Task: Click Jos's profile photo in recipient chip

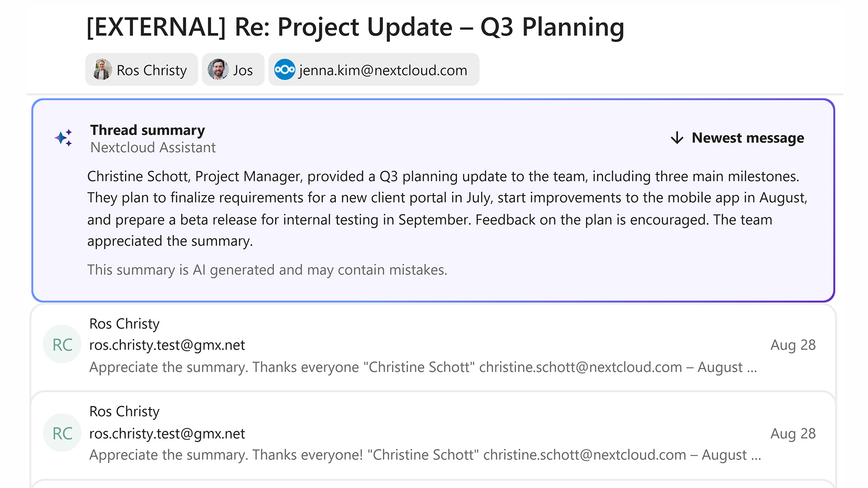Action: point(218,70)
